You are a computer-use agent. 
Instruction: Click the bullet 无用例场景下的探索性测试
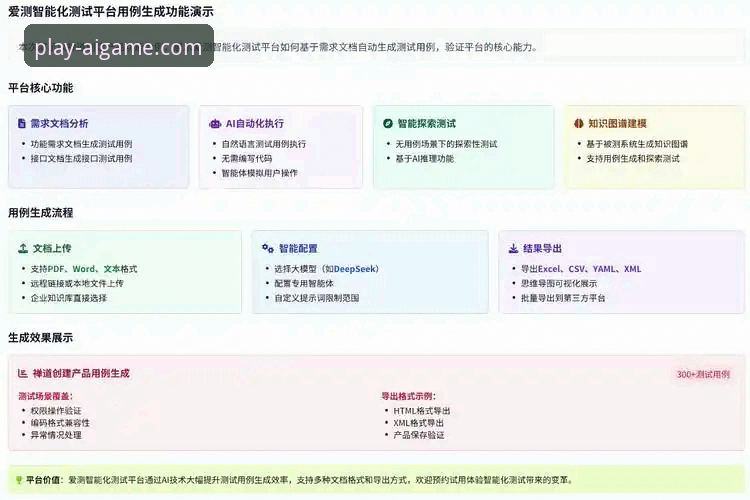[446, 144]
